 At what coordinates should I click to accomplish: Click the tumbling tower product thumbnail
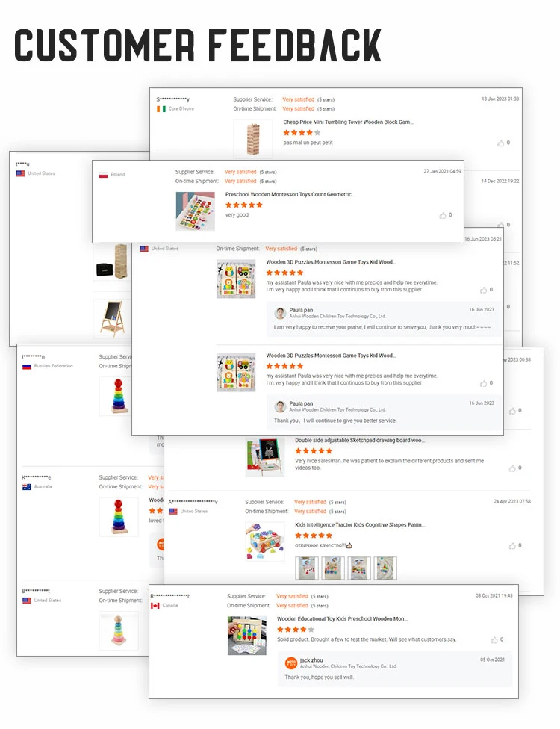tap(253, 138)
